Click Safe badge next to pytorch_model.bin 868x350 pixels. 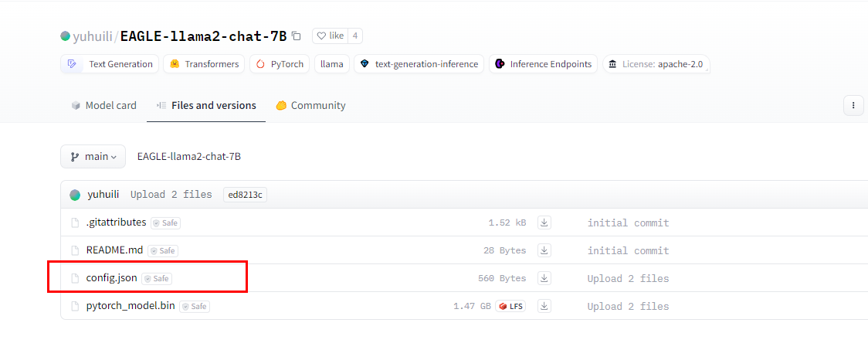tap(195, 306)
